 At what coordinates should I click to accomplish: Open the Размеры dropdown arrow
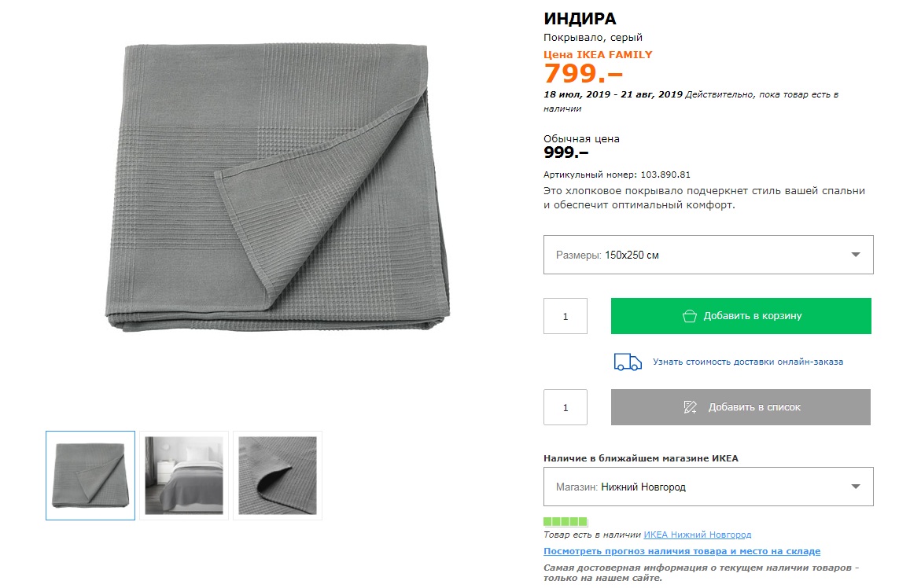pos(855,255)
